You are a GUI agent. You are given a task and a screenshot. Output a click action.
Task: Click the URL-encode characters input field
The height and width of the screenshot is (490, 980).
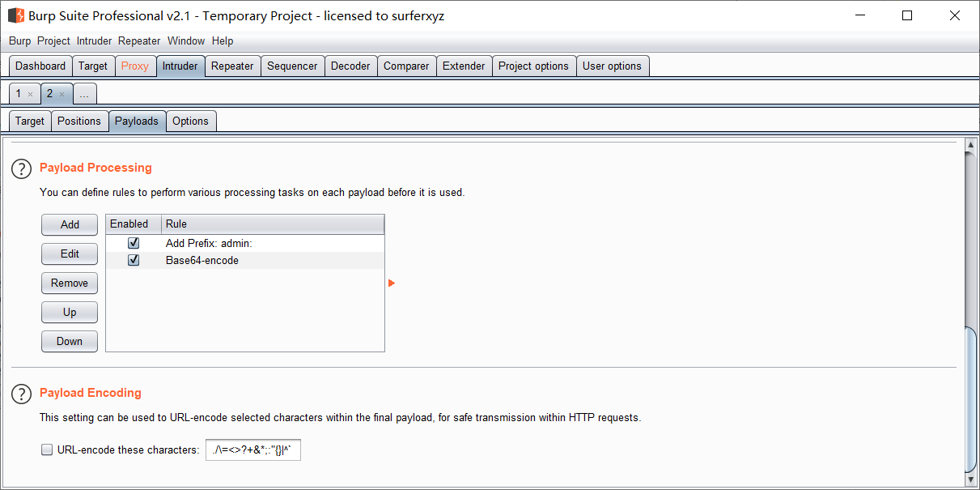pyautogui.click(x=253, y=450)
